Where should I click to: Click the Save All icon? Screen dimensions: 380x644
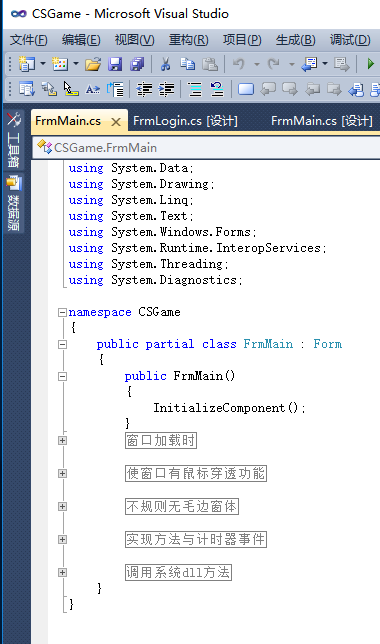[x=137, y=64]
